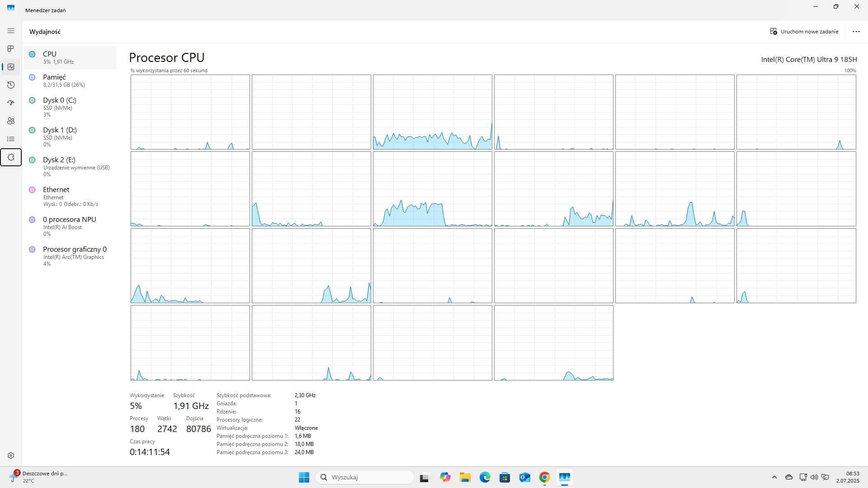
Task: Click the 80786 handles value
Action: click(198, 429)
